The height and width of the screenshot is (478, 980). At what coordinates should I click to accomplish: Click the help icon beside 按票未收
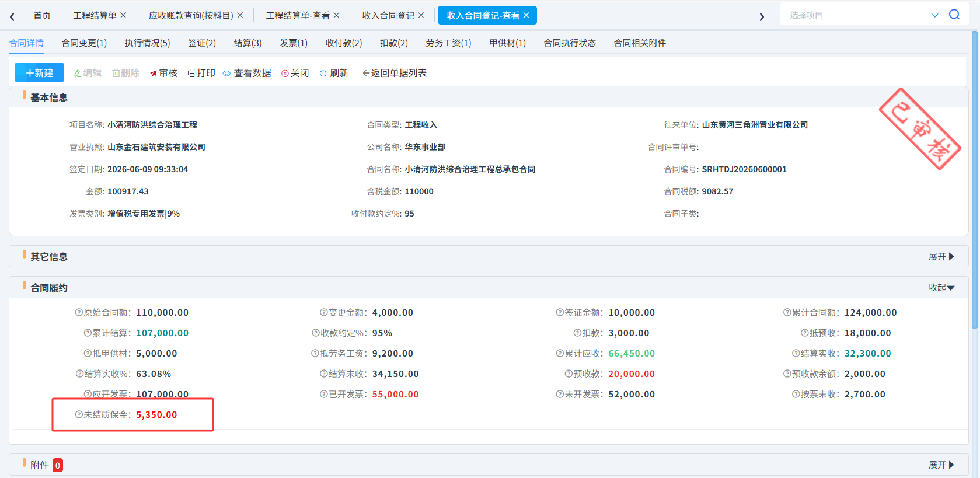(x=796, y=395)
